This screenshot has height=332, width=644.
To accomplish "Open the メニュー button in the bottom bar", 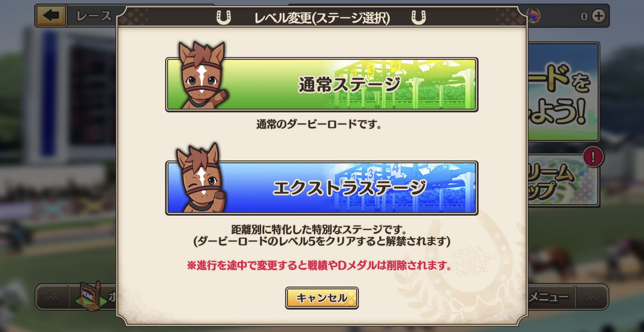I will (549, 297).
